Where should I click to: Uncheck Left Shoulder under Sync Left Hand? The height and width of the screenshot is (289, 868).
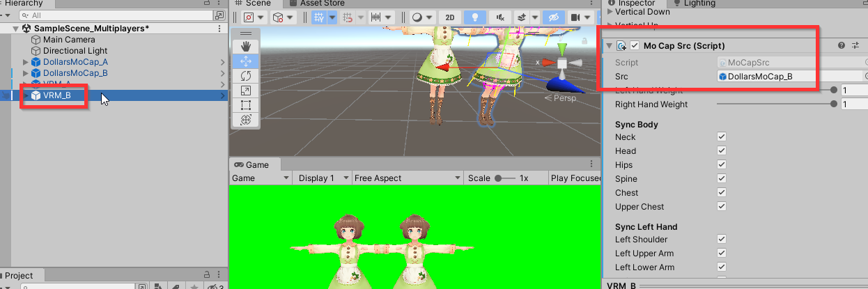(x=722, y=240)
